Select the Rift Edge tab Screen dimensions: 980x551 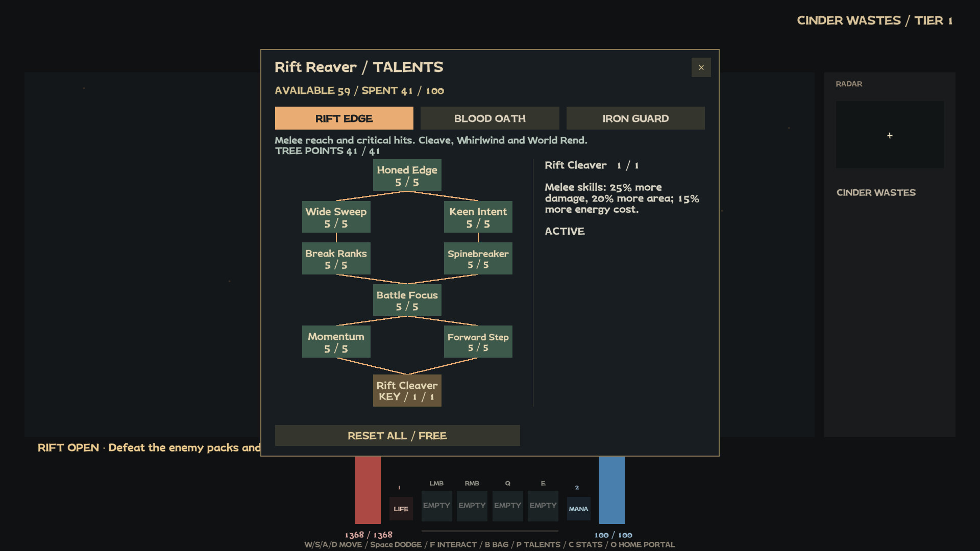tap(344, 118)
